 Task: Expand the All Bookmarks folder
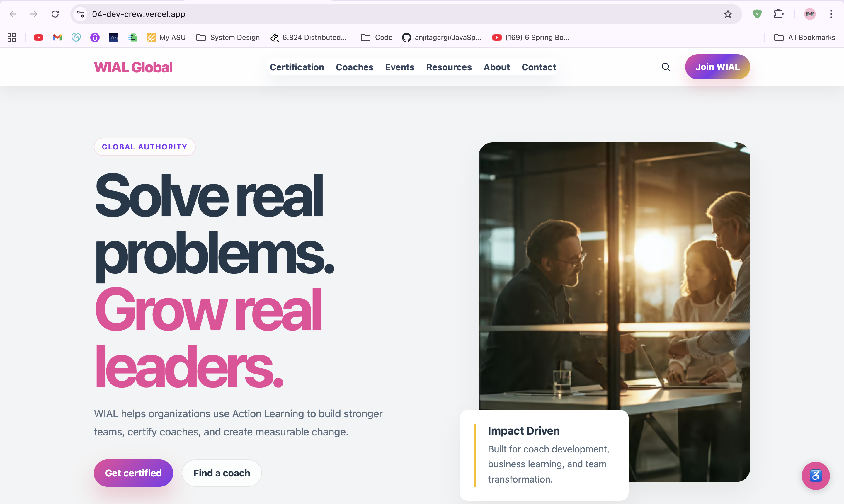coord(804,37)
